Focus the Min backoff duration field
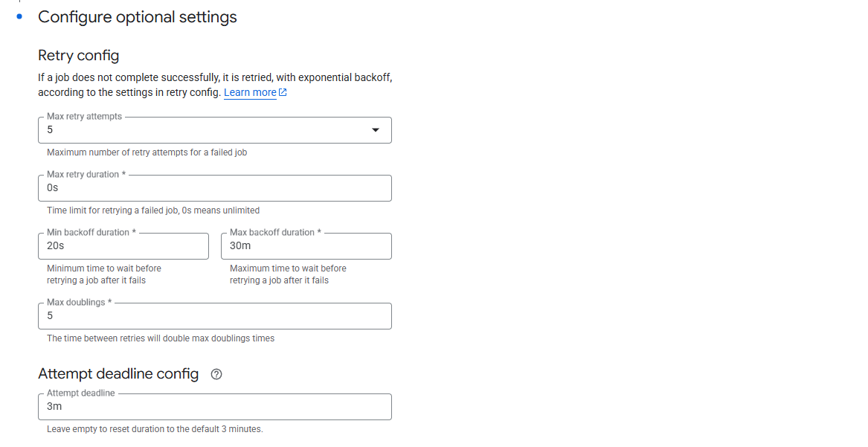Screen dimensions: 868x447 coord(123,246)
